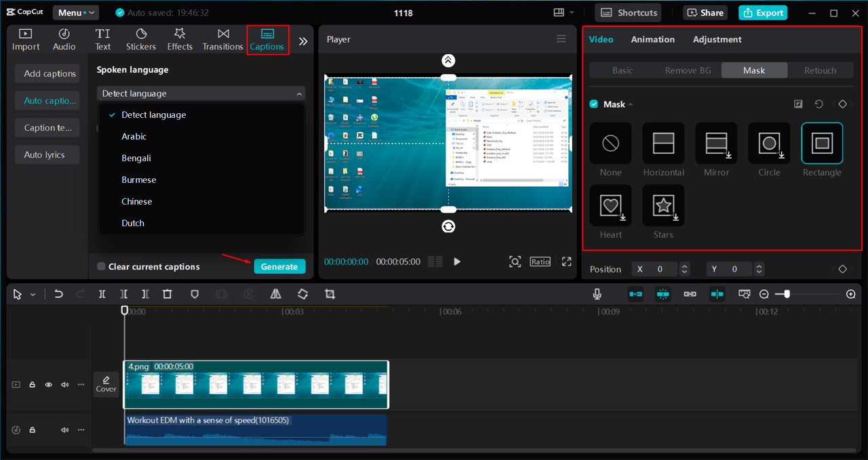
Task: Open keyboard Shortcuts
Action: (629, 13)
